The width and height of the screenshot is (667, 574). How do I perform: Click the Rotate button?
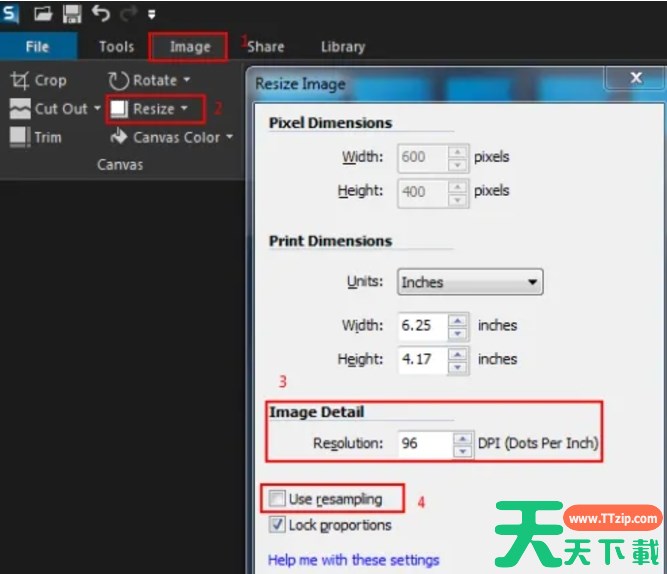pos(143,80)
